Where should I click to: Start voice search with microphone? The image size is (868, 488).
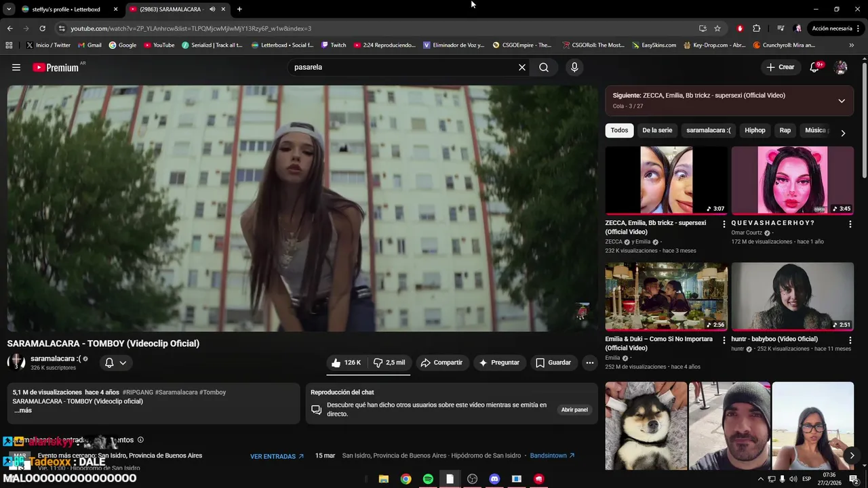[x=574, y=67]
